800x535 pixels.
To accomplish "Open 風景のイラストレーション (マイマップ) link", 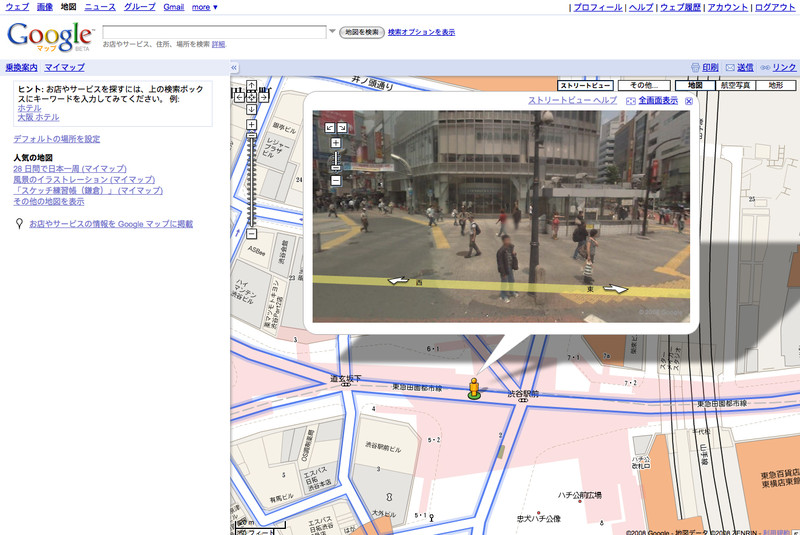I will click(x=84, y=180).
